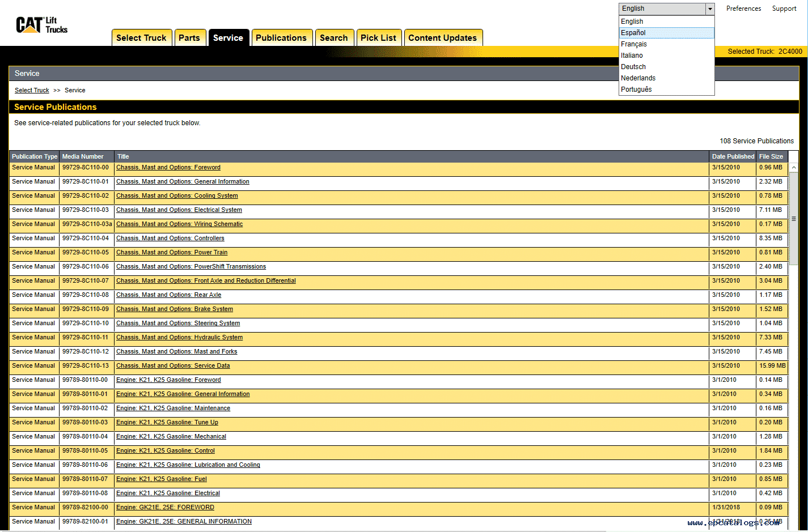
Task: Click the CAT Lift Trucks logo
Action: click(x=42, y=25)
